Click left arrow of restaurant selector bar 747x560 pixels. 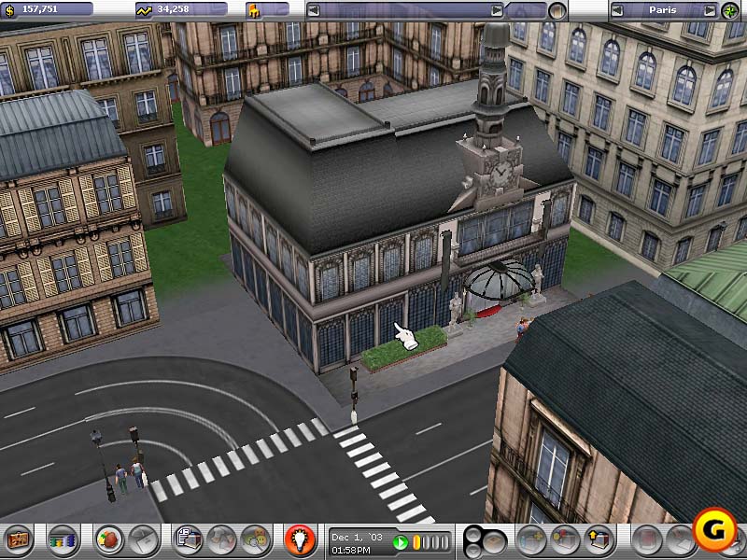[x=313, y=10]
